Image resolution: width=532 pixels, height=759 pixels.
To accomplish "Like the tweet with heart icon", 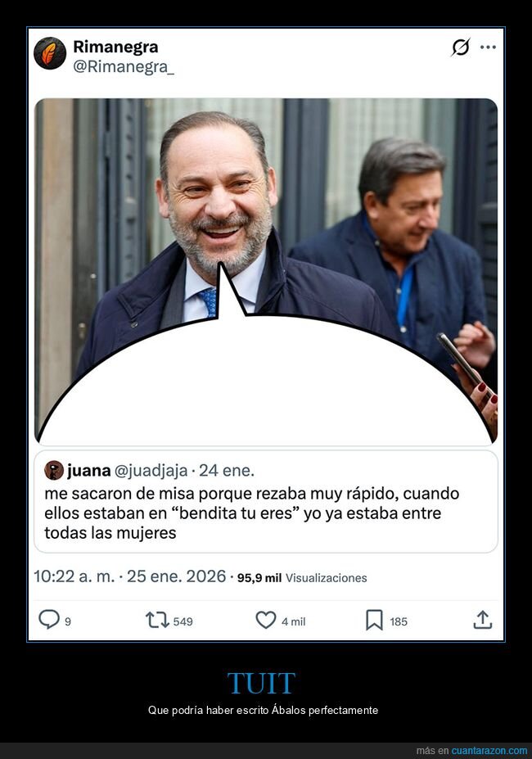I will tap(266, 620).
